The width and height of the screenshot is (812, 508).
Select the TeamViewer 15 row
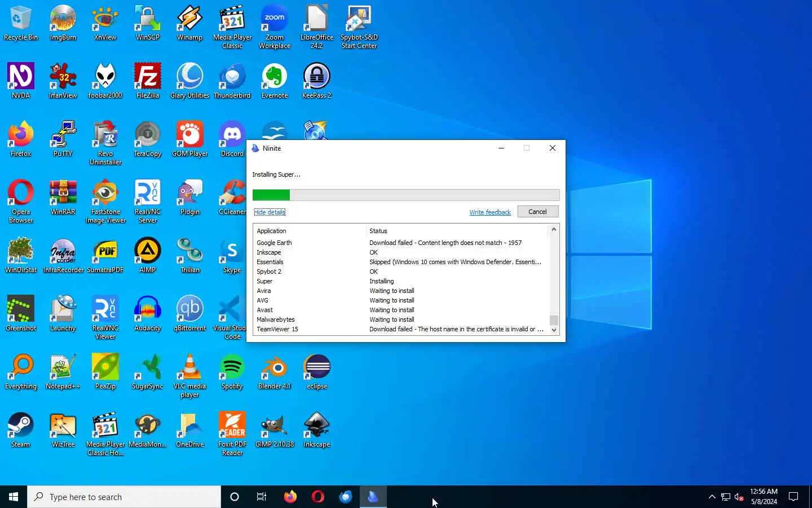point(400,329)
